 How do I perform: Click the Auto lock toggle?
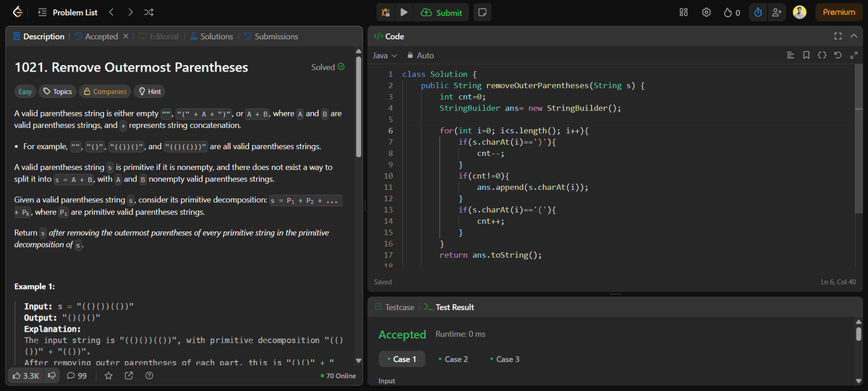pyautogui.click(x=420, y=55)
